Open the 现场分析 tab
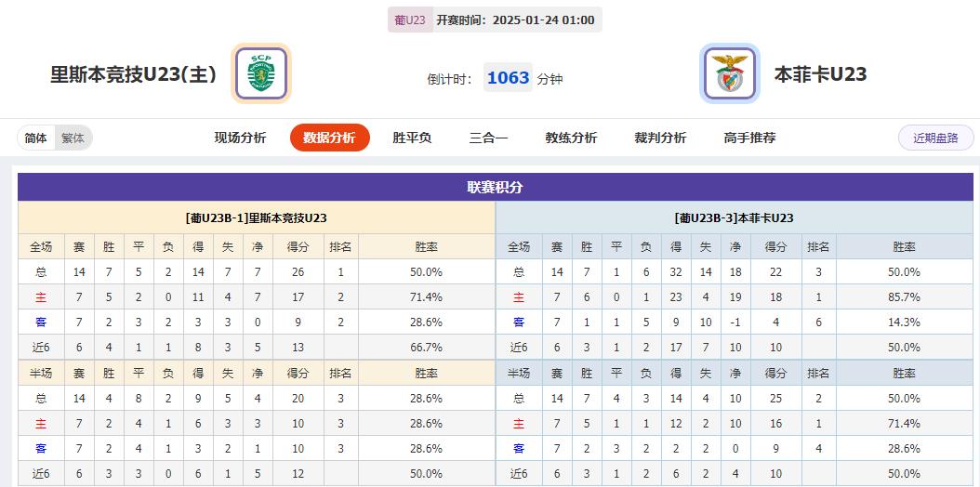This screenshot has height=487, width=980. (240, 138)
